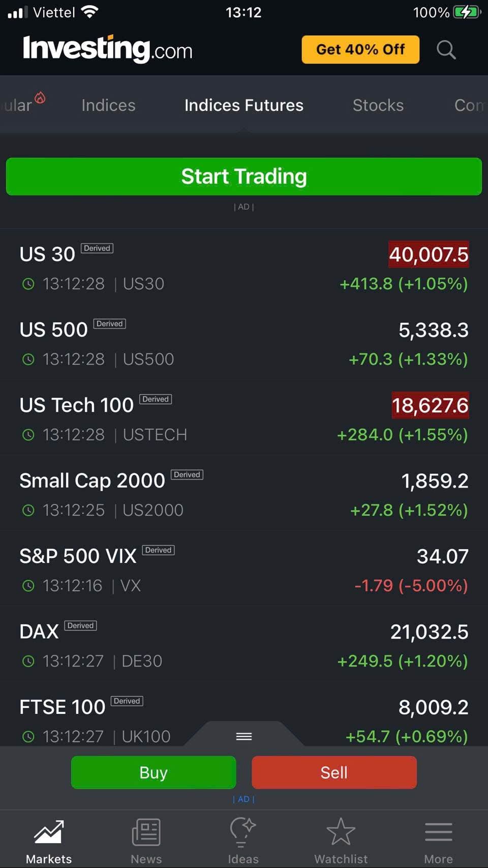Tap the red Sell button
488x868 pixels.
pos(334,772)
